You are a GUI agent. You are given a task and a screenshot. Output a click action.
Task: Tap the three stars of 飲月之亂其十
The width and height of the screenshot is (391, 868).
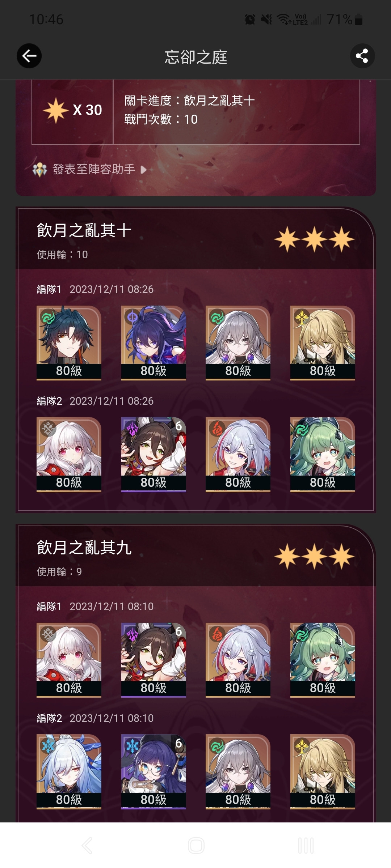[314, 239]
